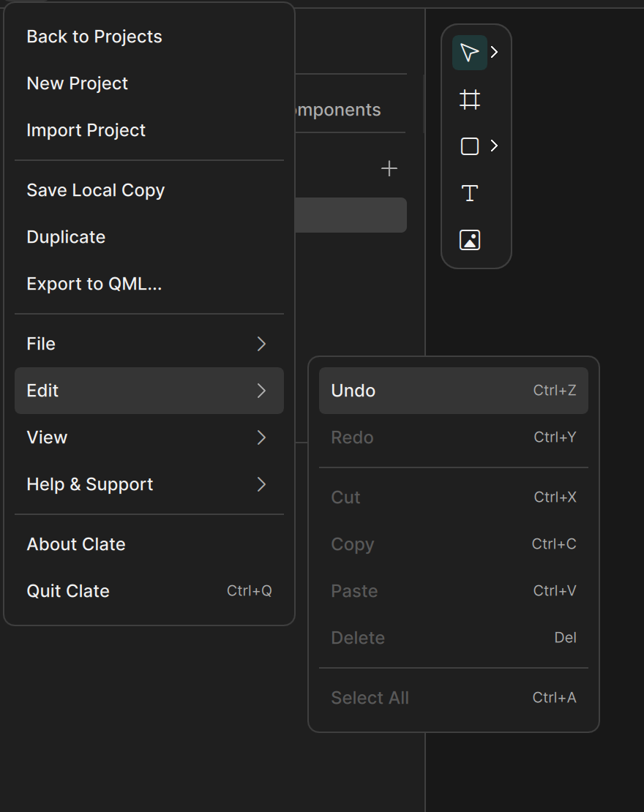Select the Image tool
The image size is (644, 812).
[x=469, y=240]
